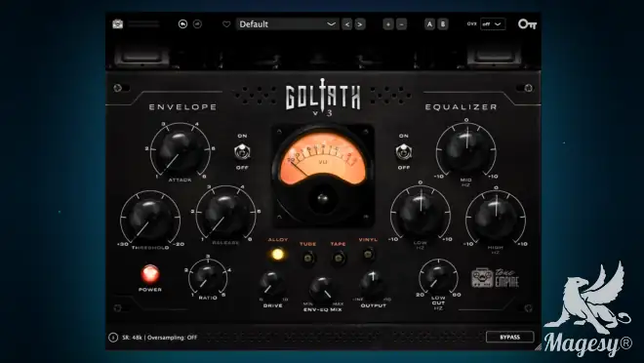Click the Release knob
Image resolution: width=644 pixels, height=363 pixels.
point(225,215)
